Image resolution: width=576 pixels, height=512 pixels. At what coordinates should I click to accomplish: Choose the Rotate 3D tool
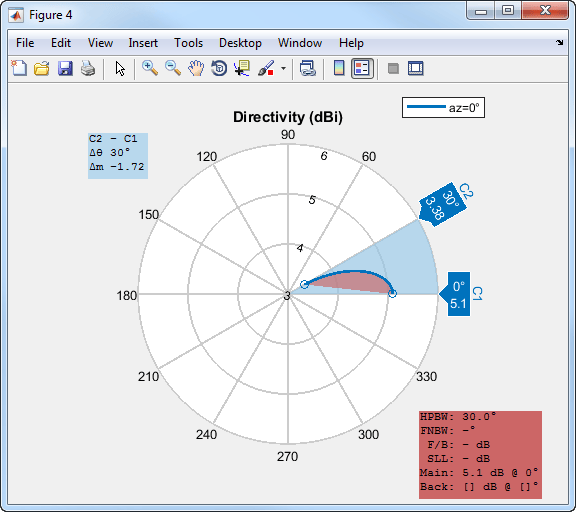[219, 68]
